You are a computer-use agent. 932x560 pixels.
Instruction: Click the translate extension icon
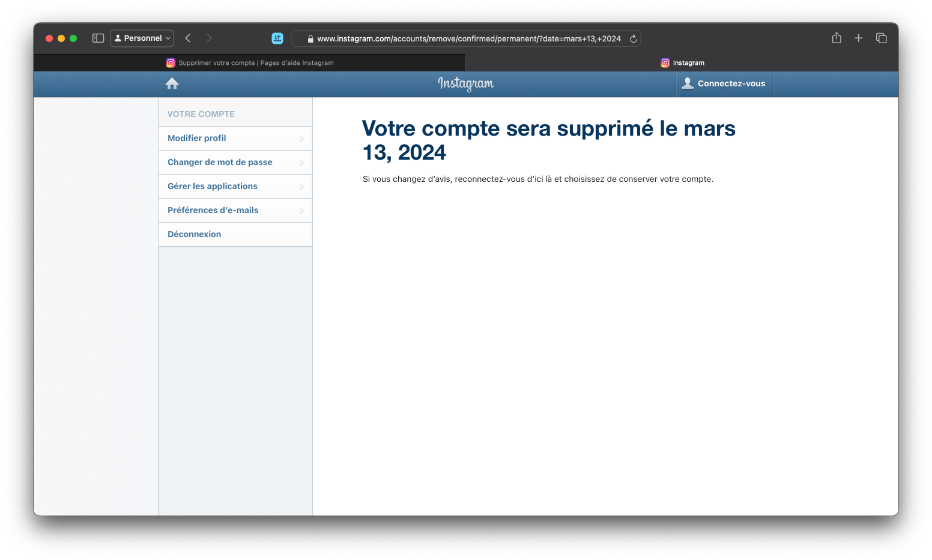[x=277, y=38]
